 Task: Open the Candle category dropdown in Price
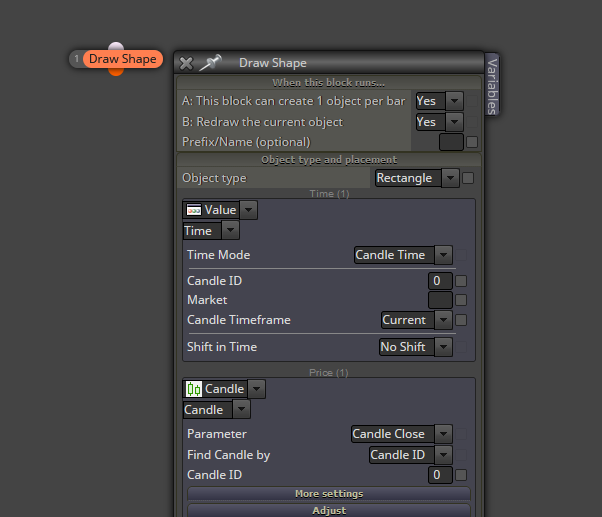[x=224, y=389]
